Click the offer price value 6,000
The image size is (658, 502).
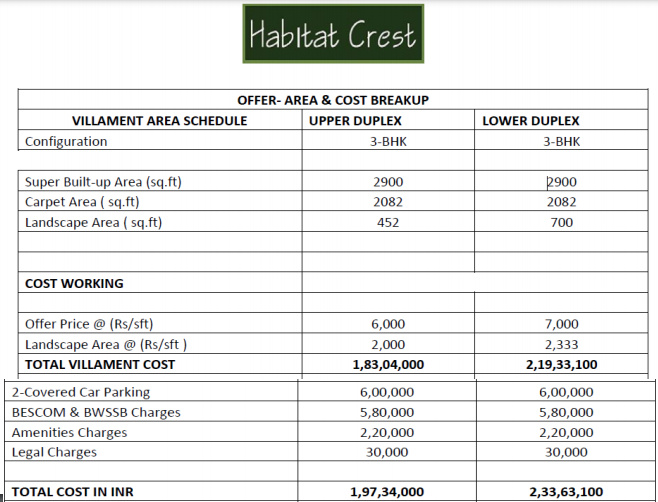coord(388,324)
